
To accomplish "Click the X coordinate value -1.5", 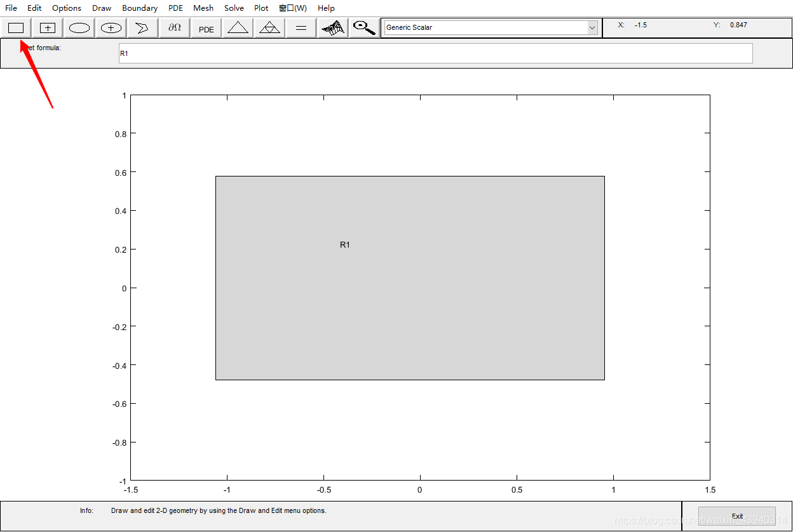I will 640,25.
